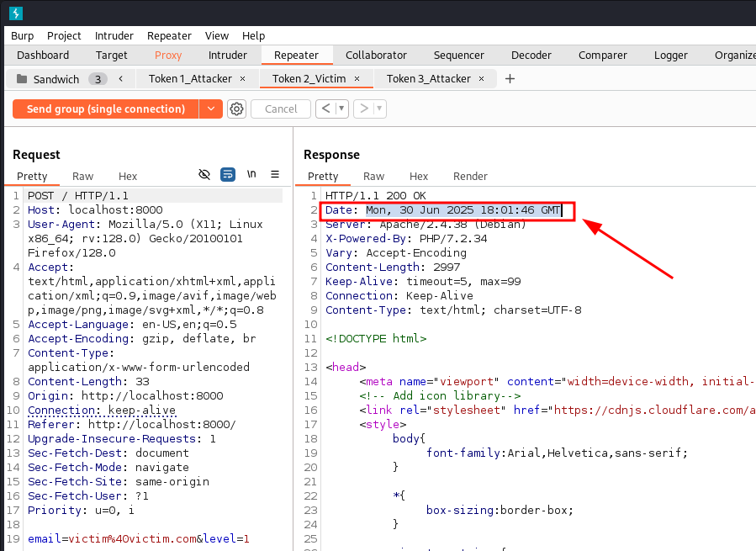This screenshot has height=551, width=756.
Task: Click the Content-Length: 2997 response header
Action: tap(393, 268)
